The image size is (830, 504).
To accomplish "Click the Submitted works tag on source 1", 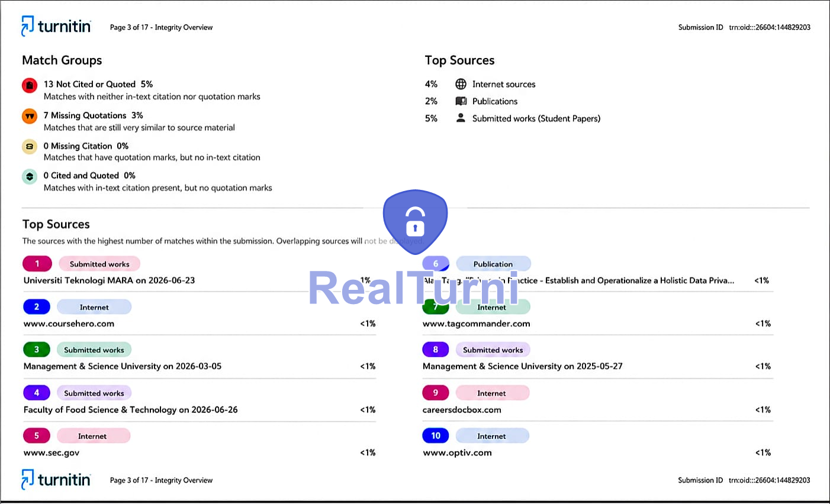I will click(99, 264).
